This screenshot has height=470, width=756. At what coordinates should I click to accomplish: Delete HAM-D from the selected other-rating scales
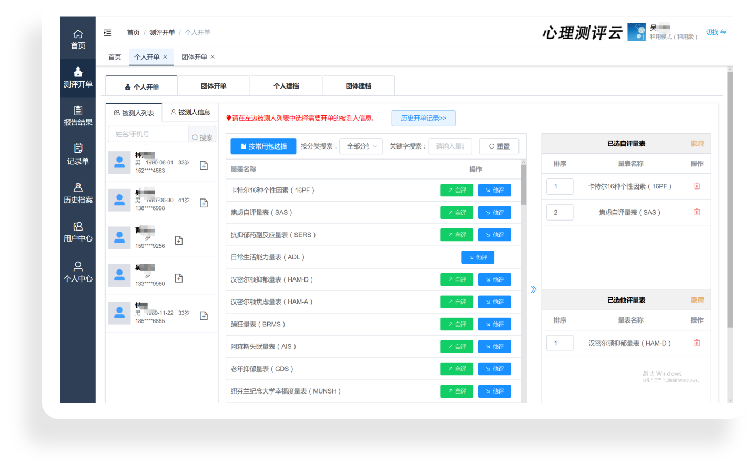click(x=697, y=343)
